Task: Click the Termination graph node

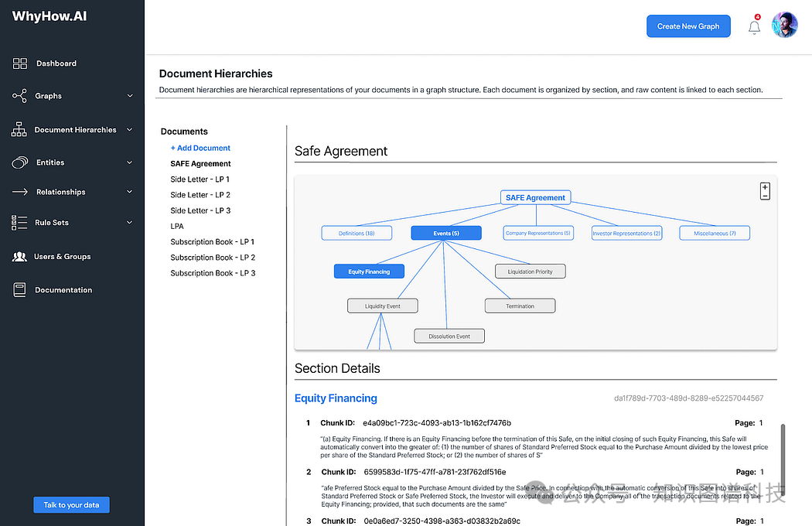Action: coord(520,306)
